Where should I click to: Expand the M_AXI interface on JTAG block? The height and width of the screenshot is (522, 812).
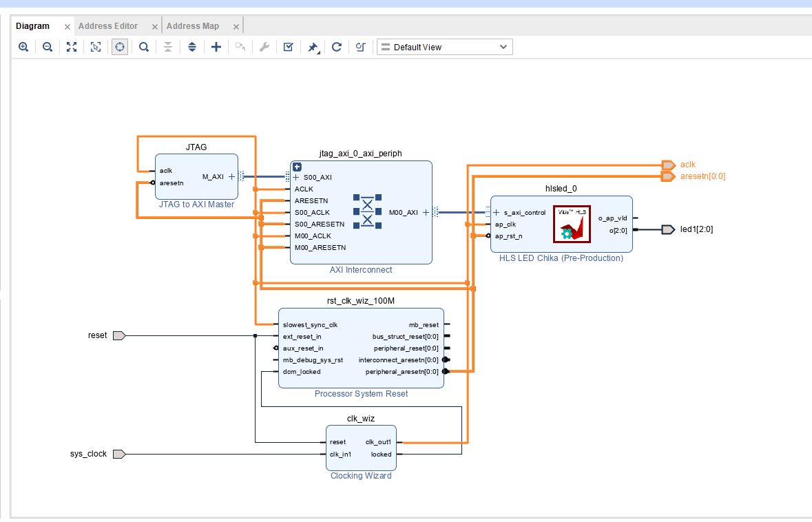point(231,176)
